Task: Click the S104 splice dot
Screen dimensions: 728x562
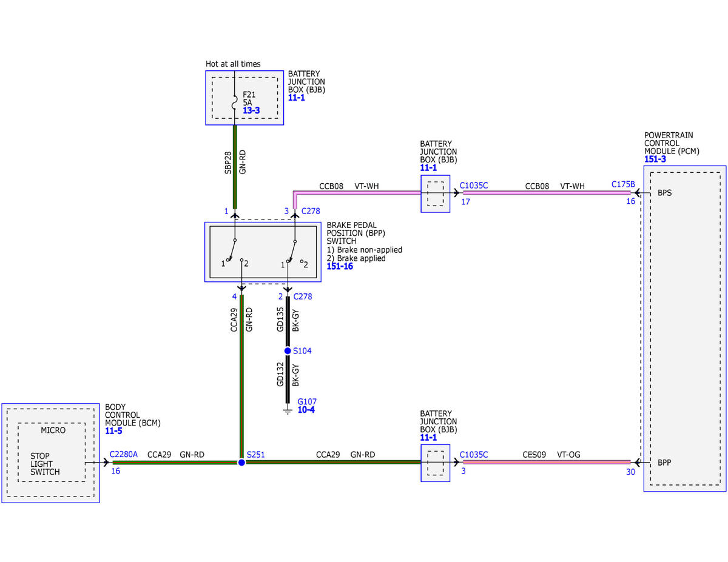Action: click(288, 351)
